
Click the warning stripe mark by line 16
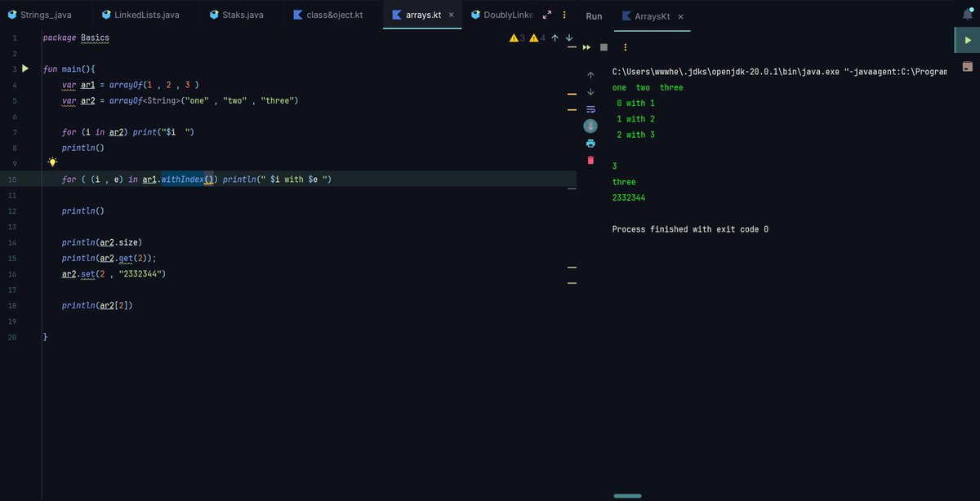tap(572, 282)
